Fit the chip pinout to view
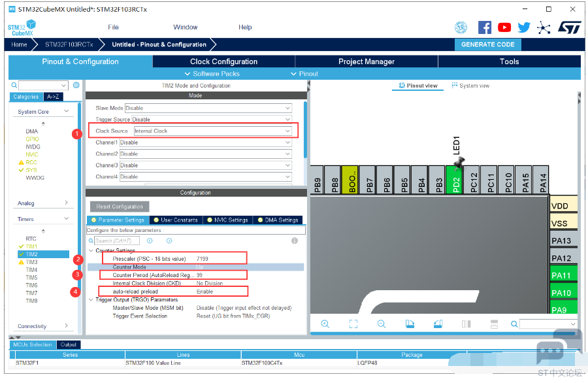This screenshot has width=588, height=383. coord(353,324)
